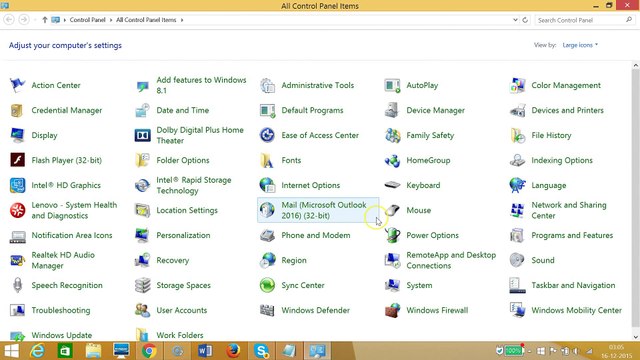
Task: Click the Date and Time icon
Action: [142, 110]
